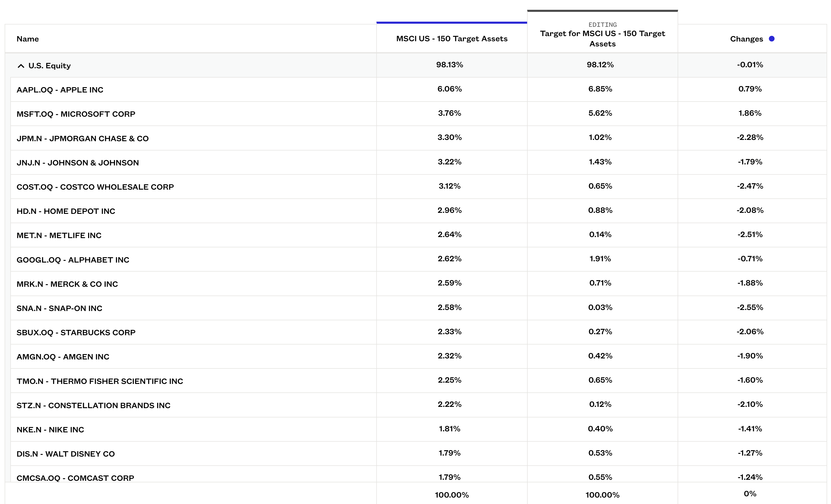Select the JPM.N - JPMORGAN CHASE & CO name
Image resolution: width=831 pixels, height=504 pixels.
click(83, 139)
